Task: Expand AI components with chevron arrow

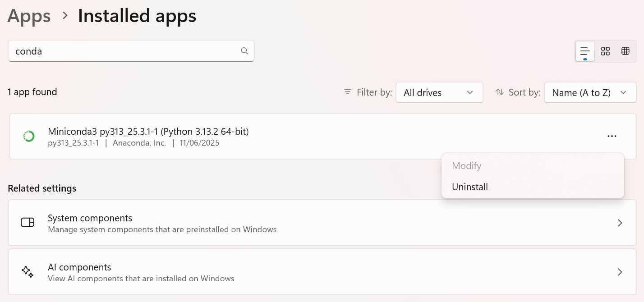Action: coord(620,272)
